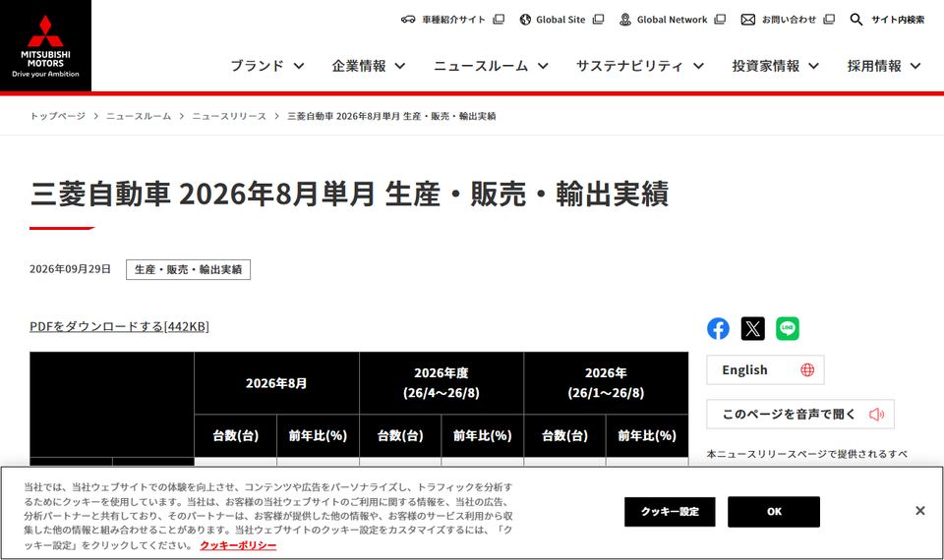Image resolution: width=944 pixels, height=560 pixels.
Task: Open the Global Site link
Action: [560, 20]
